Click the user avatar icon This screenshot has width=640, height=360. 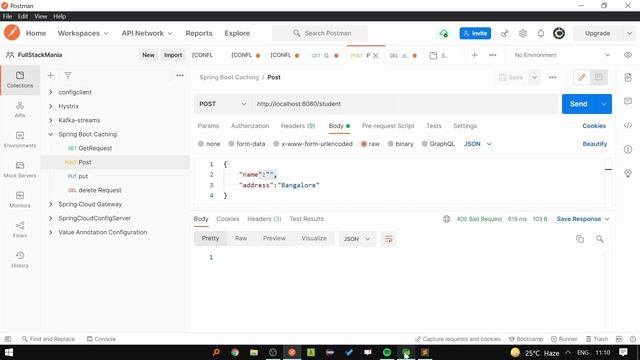click(559, 33)
